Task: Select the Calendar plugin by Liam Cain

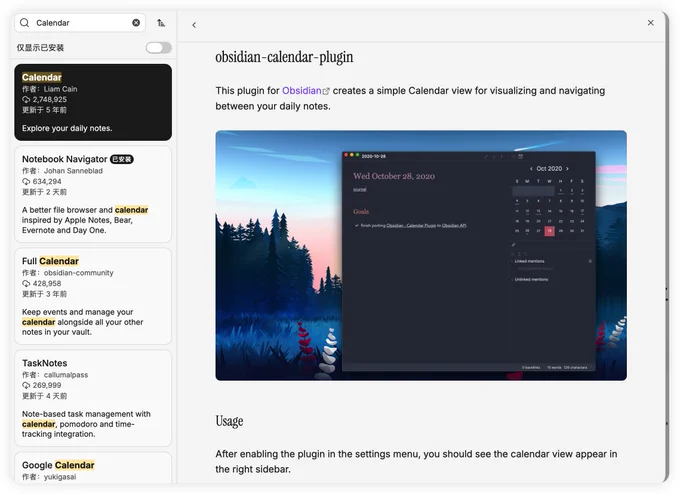Action: coord(93,102)
